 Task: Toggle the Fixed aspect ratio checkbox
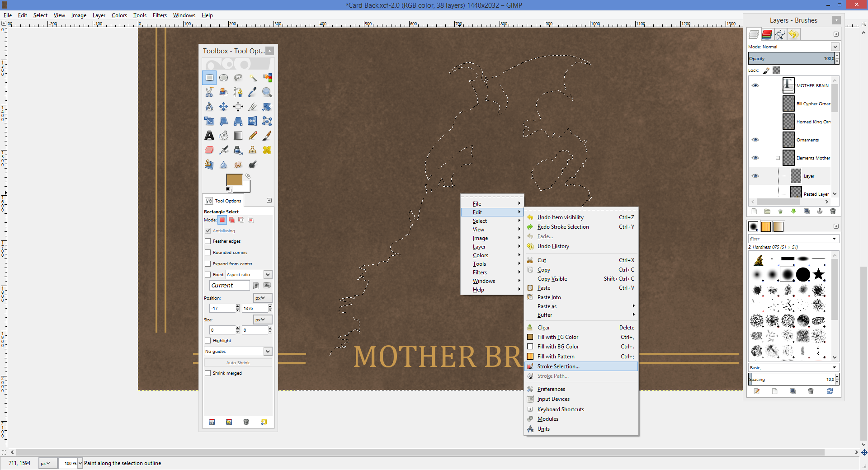[208, 275]
